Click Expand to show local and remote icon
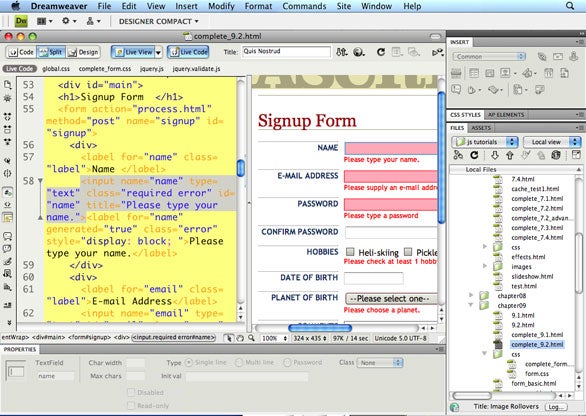The width and height of the screenshot is (586, 416). [x=576, y=154]
